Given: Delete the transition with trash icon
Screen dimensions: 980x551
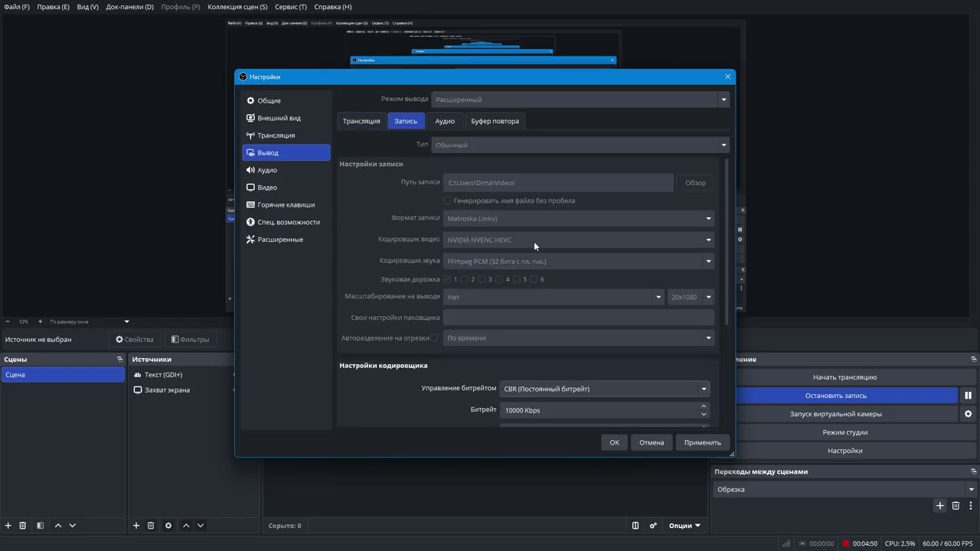Looking at the screenshot, I should (955, 506).
